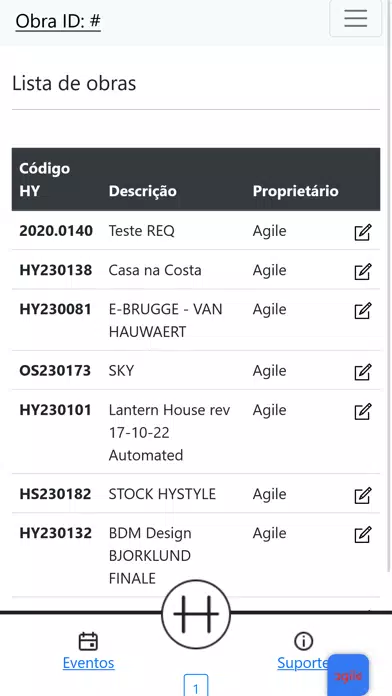Edit the BDM Design BJORKLUND entry
This screenshot has height=696, width=392.
coord(362,534)
